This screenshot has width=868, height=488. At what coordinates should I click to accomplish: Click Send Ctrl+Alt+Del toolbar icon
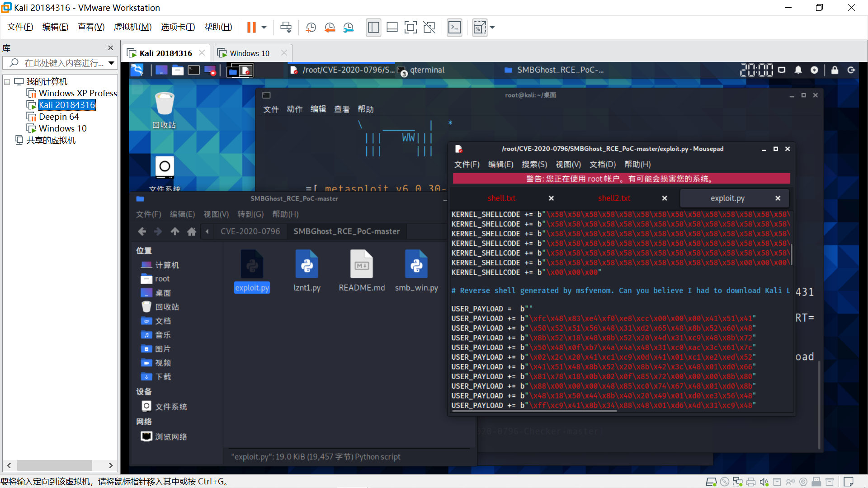(x=286, y=28)
